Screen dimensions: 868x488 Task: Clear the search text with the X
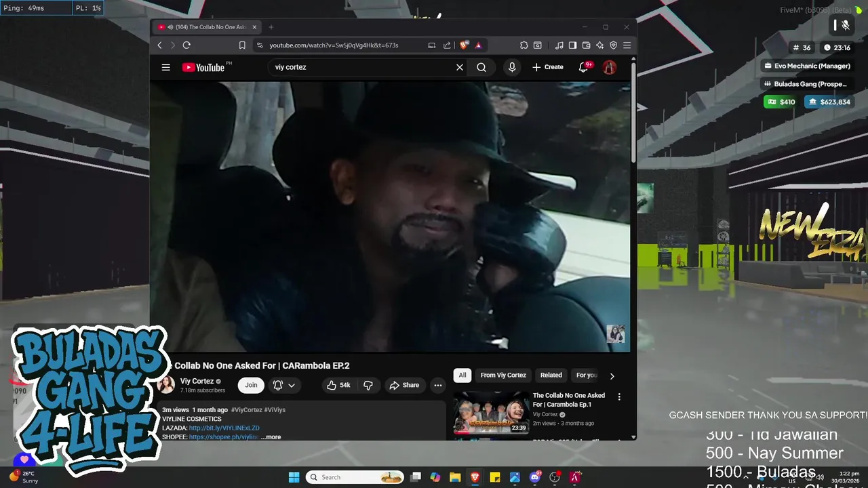(x=460, y=67)
